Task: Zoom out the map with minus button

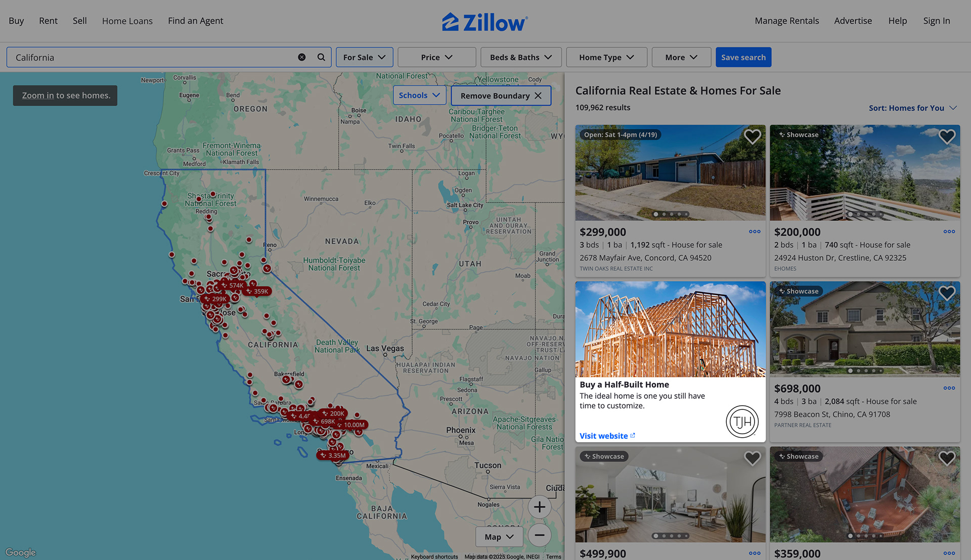Action: (x=539, y=535)
